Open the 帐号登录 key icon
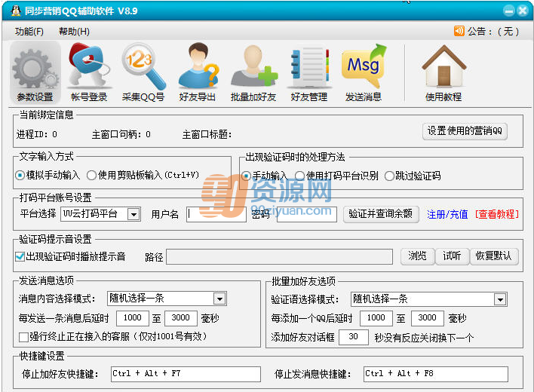The height and width of the screenshot is (392, 534). 89,73
